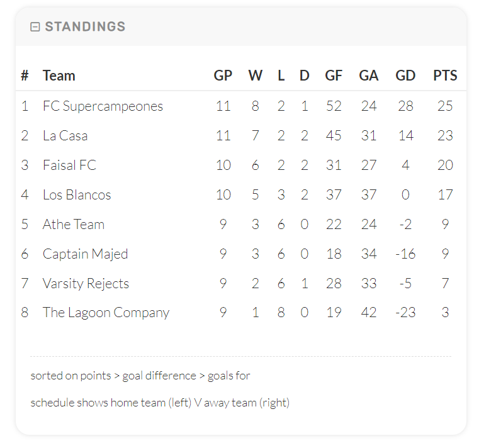Click the GP column header

223,76
